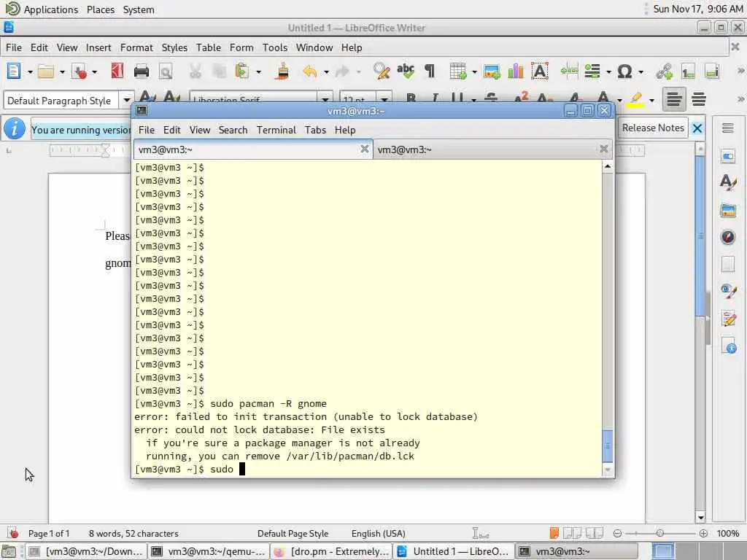Open the Open-file recent documents dropdown arrow
The height and width of the screenshot is (560, 747).
click(62, 72)
